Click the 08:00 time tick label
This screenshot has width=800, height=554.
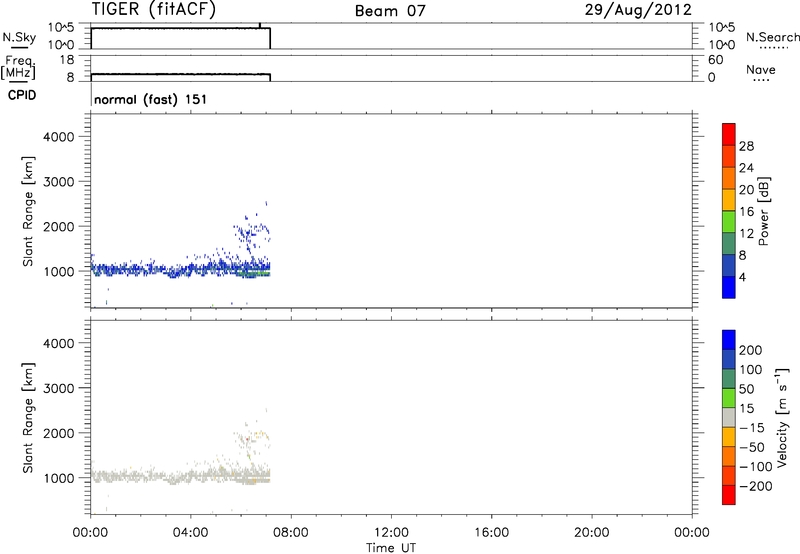(291, 533)
